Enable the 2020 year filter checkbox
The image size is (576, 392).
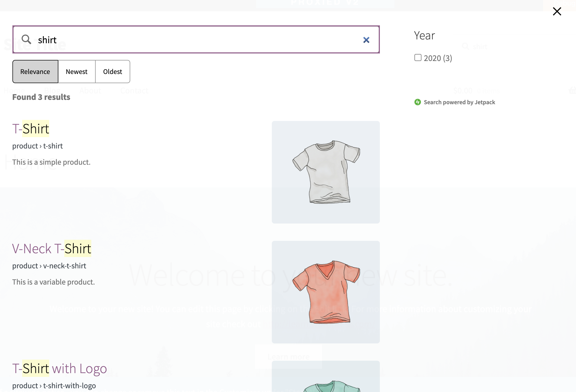point(418,58)
